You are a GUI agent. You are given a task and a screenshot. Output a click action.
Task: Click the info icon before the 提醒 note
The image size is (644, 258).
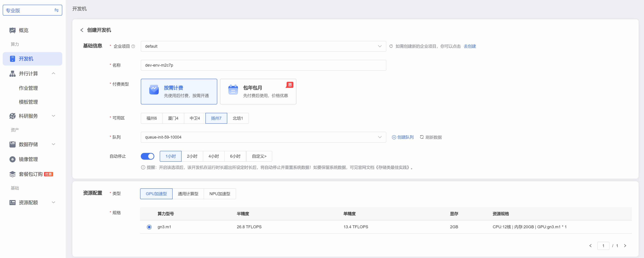143,167
